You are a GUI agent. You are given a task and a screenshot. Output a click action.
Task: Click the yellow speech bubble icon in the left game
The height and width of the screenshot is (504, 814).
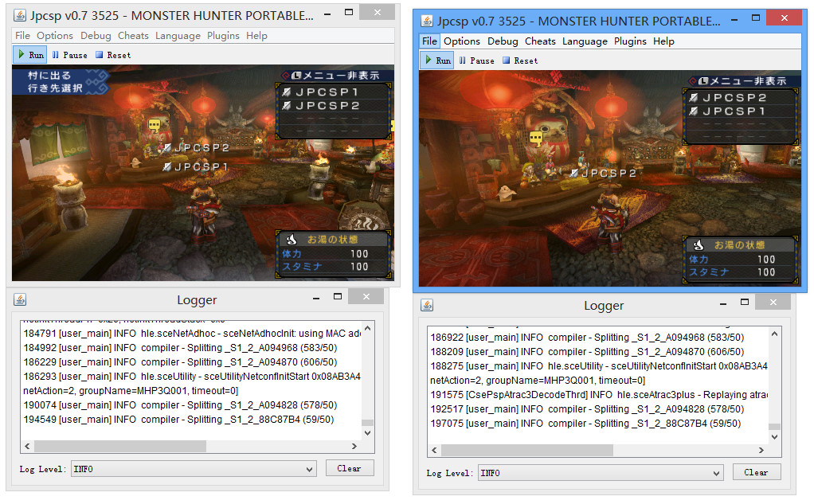click(155, 125)
